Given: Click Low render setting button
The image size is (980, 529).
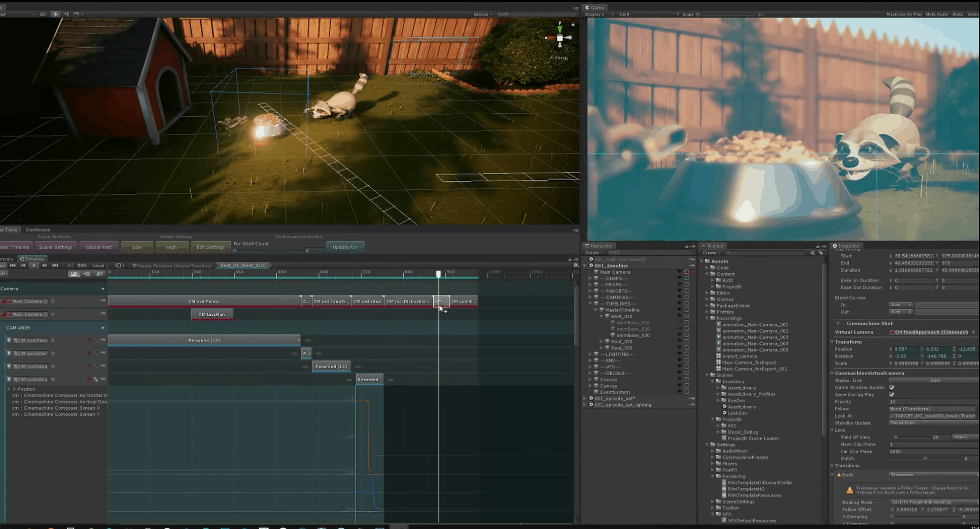Looking at the screenshot, I should (137, 247).
